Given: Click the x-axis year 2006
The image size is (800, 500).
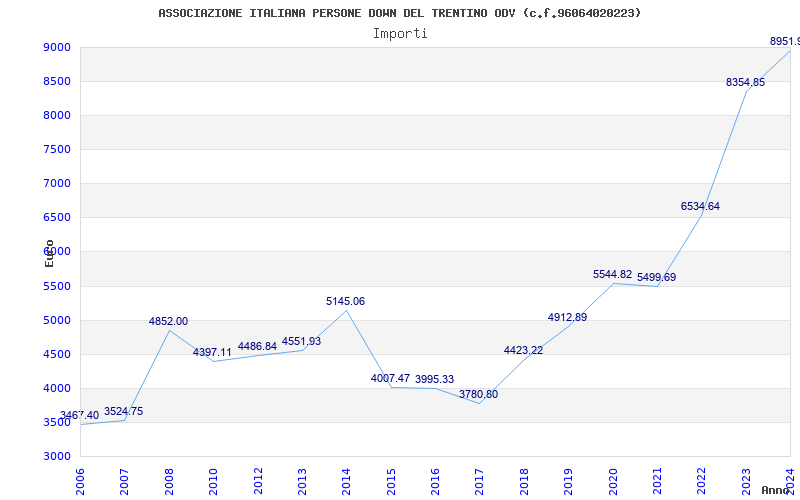Looking at the screenshot, I should coord(80,482).
